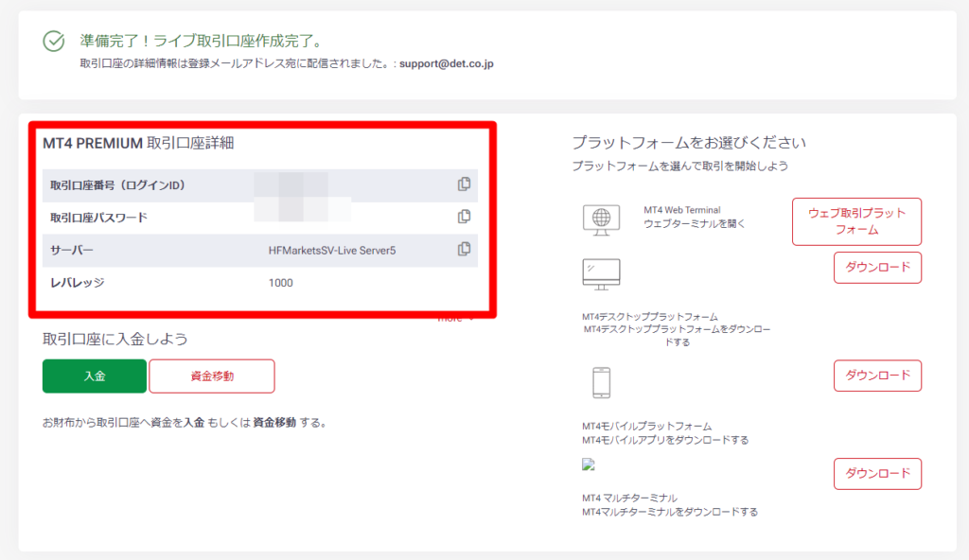Open the ウェブ取引プラットフォーム web platform
This screenshot has height=560, width=969.
(856, 221)
